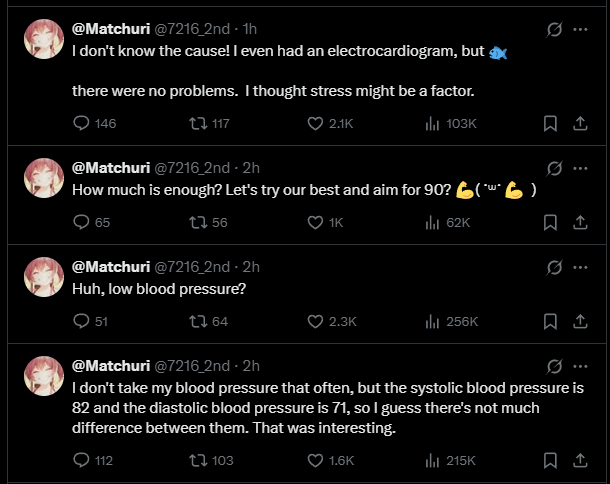Share the 'Huh, low blood pressure?' tweet
Image resolution: width=610 pixels, height=484 pixels.
580,321
